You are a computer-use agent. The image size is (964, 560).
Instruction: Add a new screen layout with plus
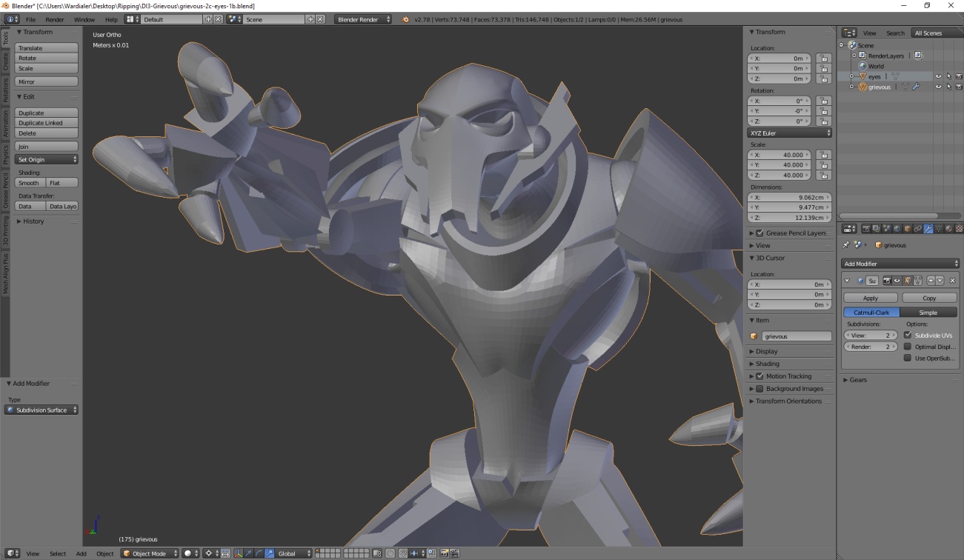pos(208,19)
